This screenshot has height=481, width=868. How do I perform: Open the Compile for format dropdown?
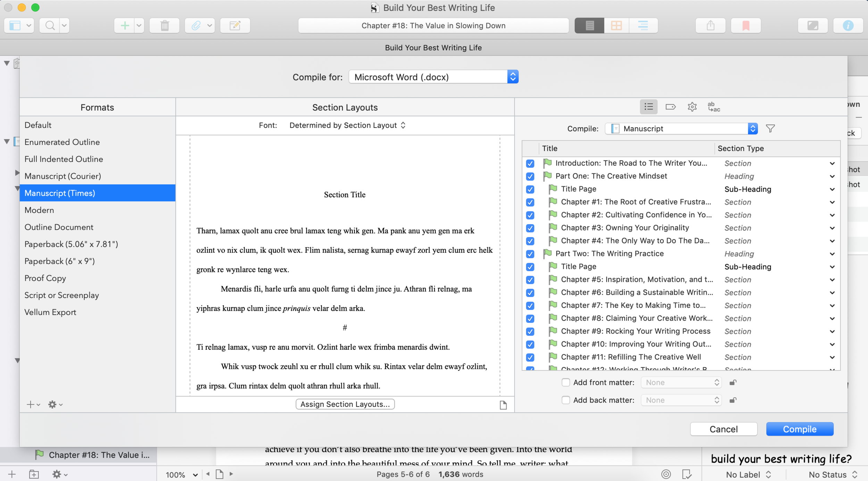pyautogui.click(x=433, y=77)
